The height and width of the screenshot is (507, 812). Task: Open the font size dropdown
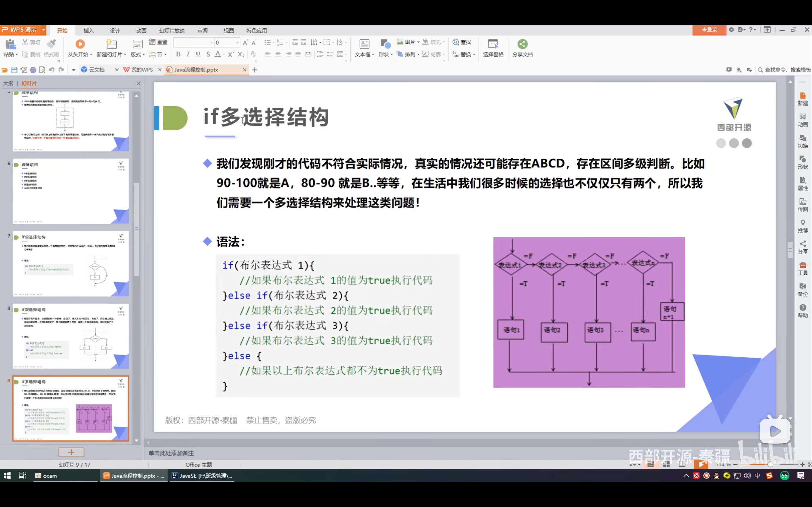(237, 43)
